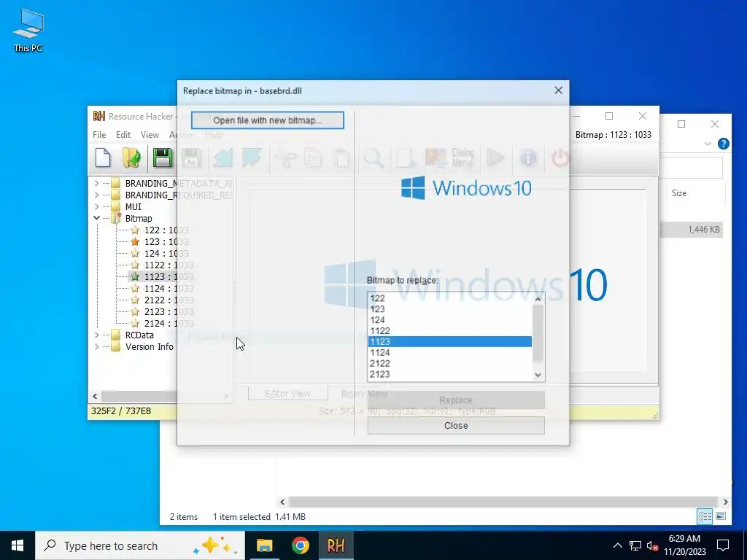Select 1122 in Bitmap to replace list
The image size is (747, 560).
pos(449,331)
